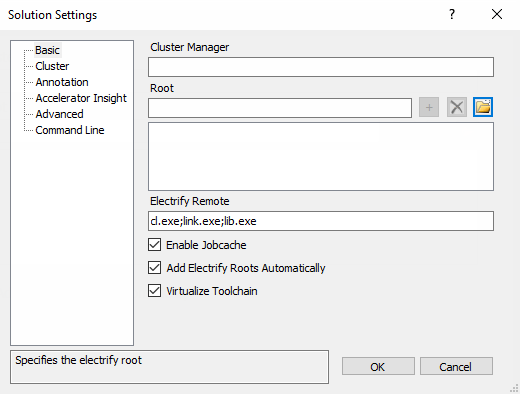
Task: Click inside the Root text field
Action: 280,108
